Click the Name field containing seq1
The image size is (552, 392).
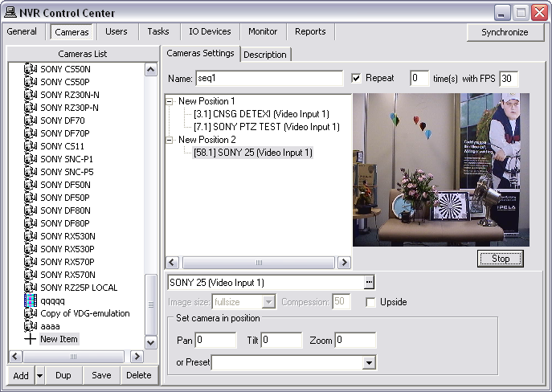(269, 78)
